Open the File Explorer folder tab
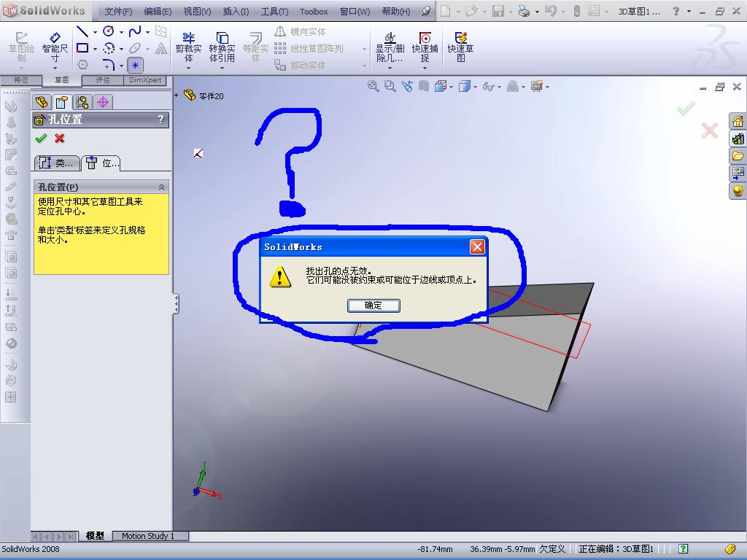Image resolution: width=747 pixels, height=560 pixels. click(x=738, y=156)
